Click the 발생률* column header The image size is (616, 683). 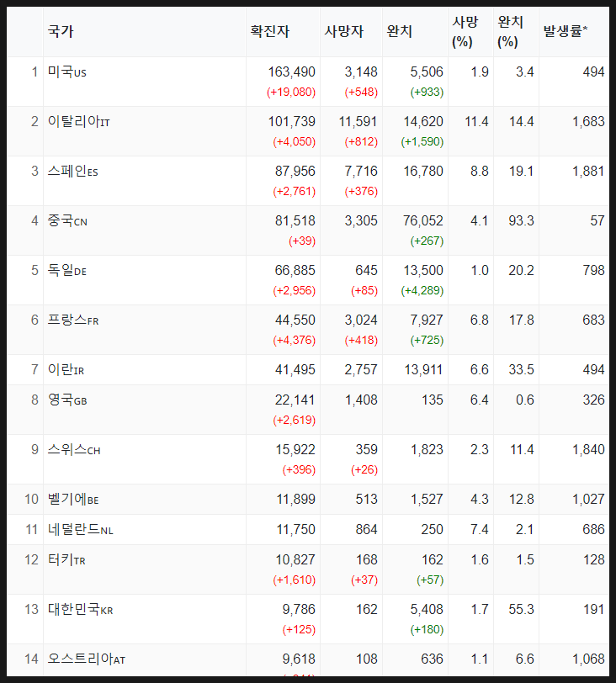[x=565, y=31]
